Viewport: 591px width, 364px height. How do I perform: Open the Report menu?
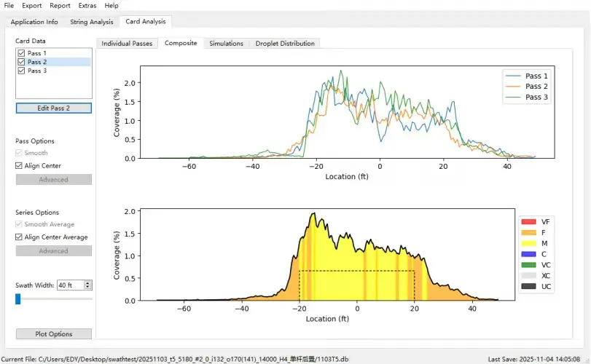coord(60,6)
